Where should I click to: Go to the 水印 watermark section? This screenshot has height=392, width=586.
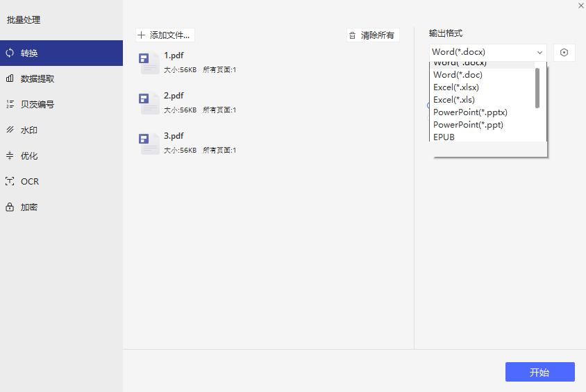pos(61,130)
